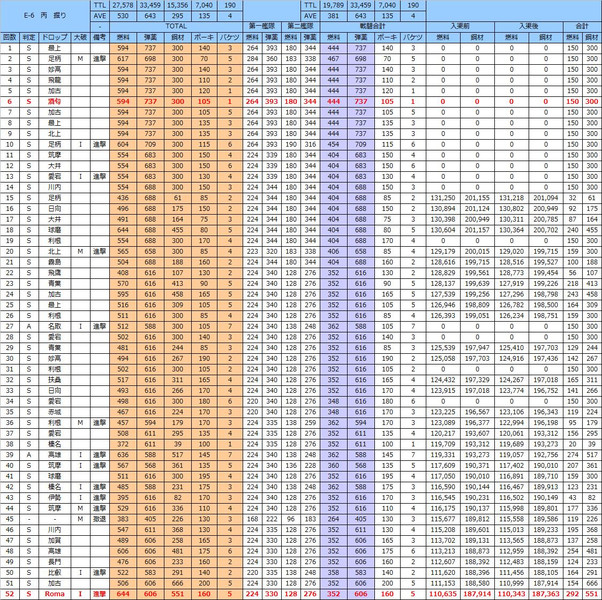Select the post-docking steel value 201,094

[x=546, y=198]
